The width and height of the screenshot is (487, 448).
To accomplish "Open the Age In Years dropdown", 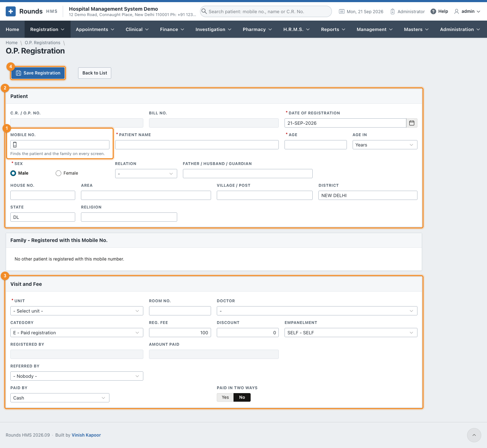I will tap(385, 145).
